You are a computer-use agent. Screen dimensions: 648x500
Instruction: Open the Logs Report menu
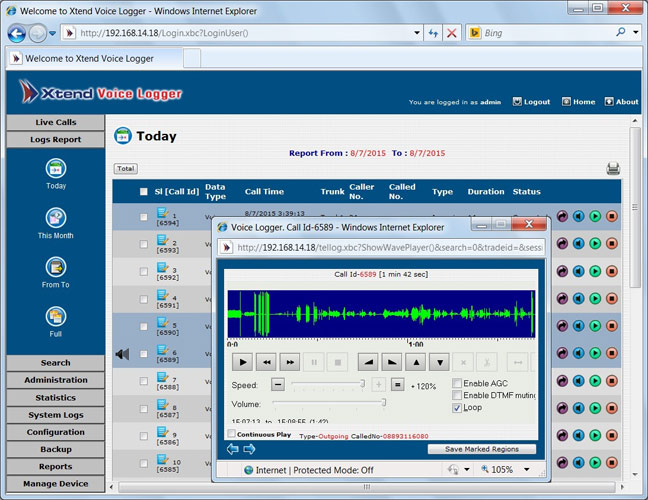56,140
